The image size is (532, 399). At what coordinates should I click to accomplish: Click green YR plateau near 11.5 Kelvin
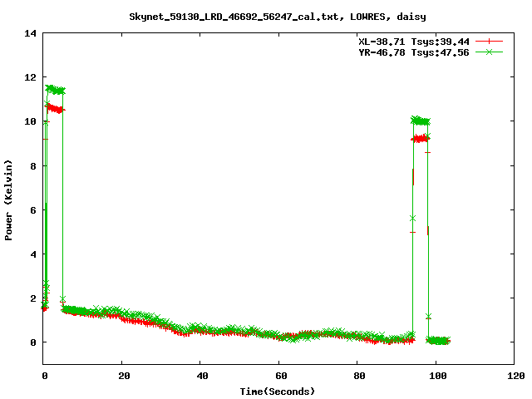55,90
